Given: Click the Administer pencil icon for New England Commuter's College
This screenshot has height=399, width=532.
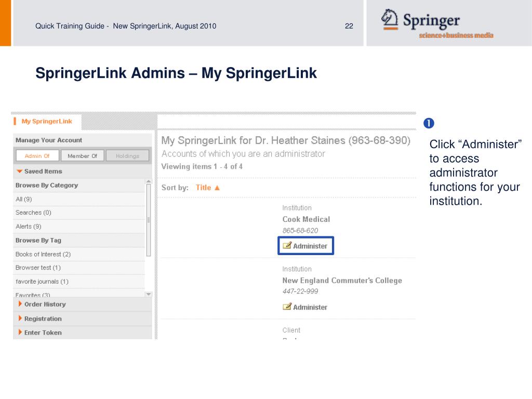Looking at the screenshot, I should pyautogui.click(x=287, y=307).
